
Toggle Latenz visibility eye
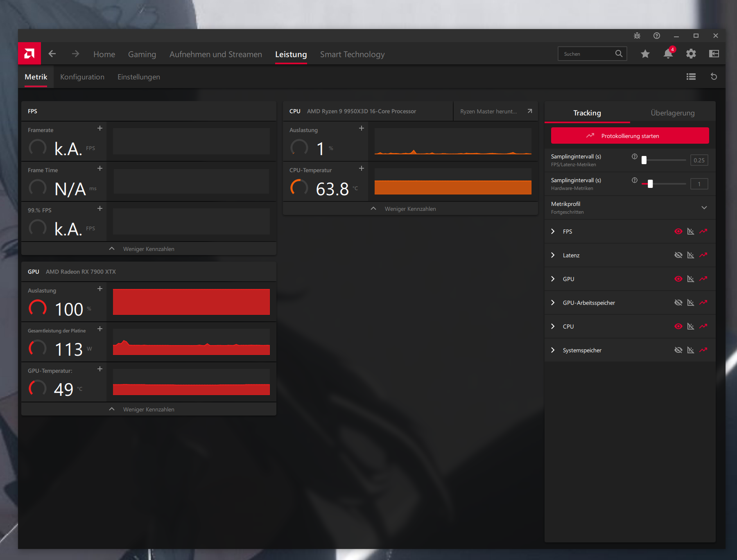678,255
